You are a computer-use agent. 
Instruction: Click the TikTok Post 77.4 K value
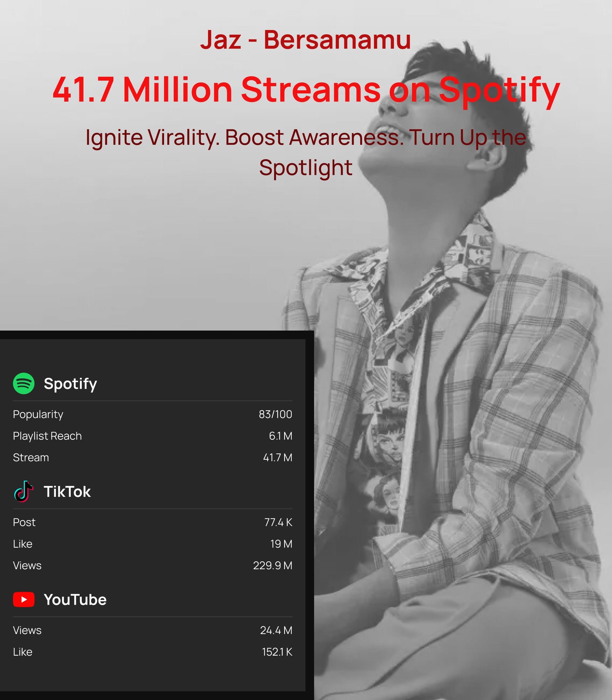point(278,522)
